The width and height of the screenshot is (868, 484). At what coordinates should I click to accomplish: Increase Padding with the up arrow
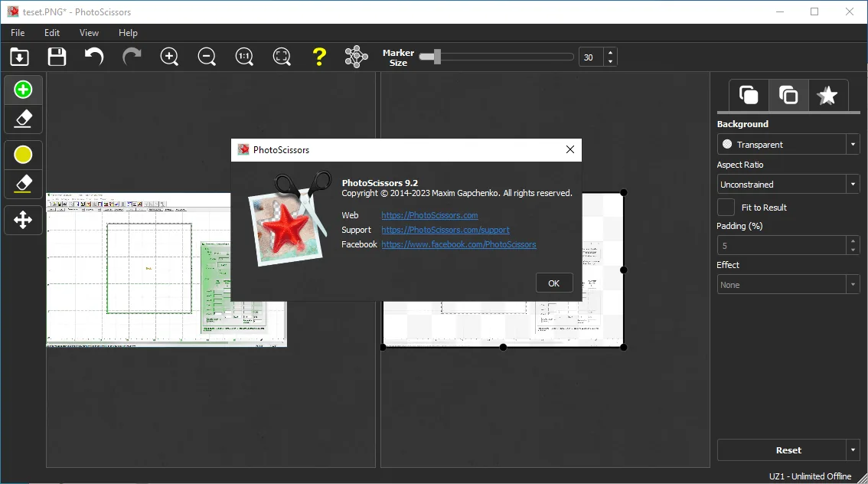point(853,241)
